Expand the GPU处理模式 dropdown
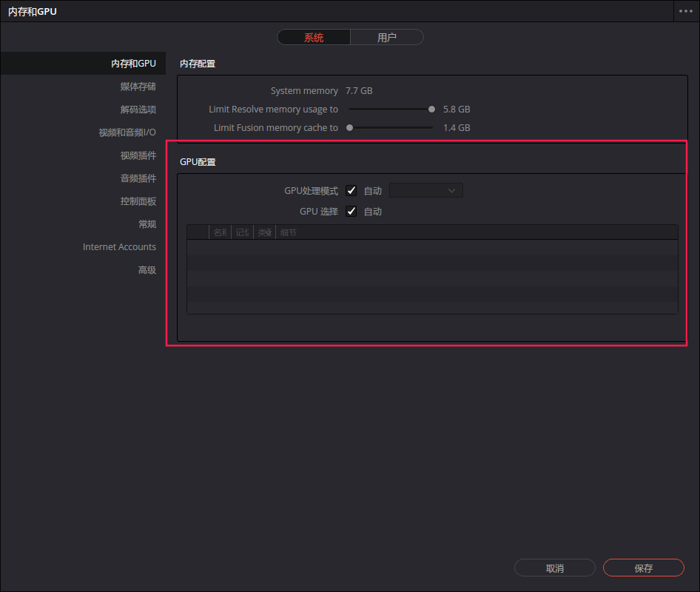The height and width of the screenshot is (592, 700). pos(426,191)
